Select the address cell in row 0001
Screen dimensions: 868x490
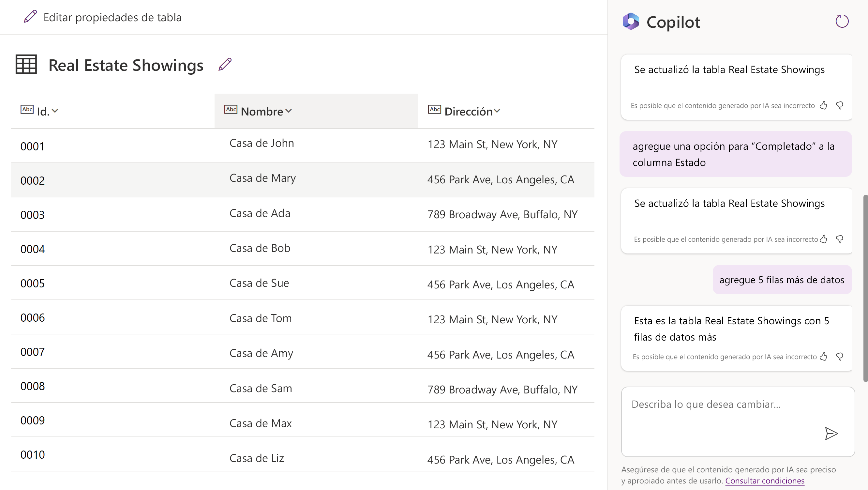[x=492, y=144]
